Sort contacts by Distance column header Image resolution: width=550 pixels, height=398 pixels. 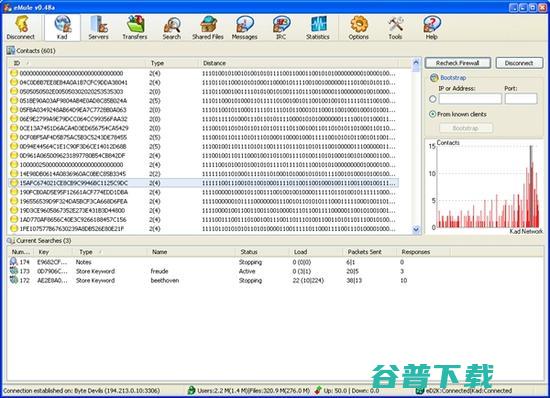pos(300,63)
